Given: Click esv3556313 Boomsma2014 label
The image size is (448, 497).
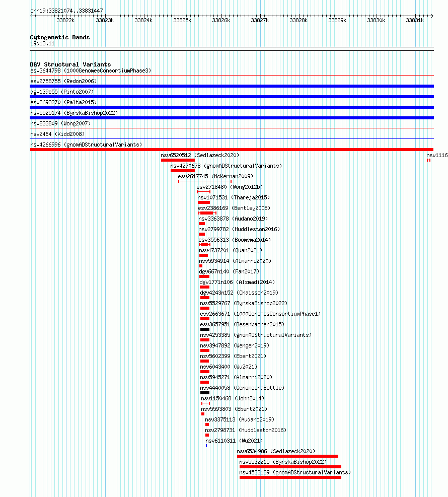Looking at the screenshot, I should [235, 240].
